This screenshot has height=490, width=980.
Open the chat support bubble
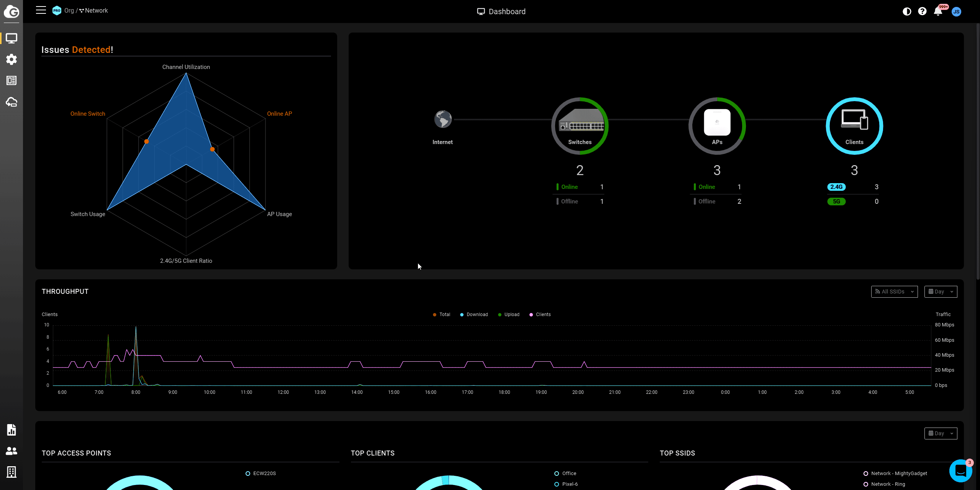(960, 470)
